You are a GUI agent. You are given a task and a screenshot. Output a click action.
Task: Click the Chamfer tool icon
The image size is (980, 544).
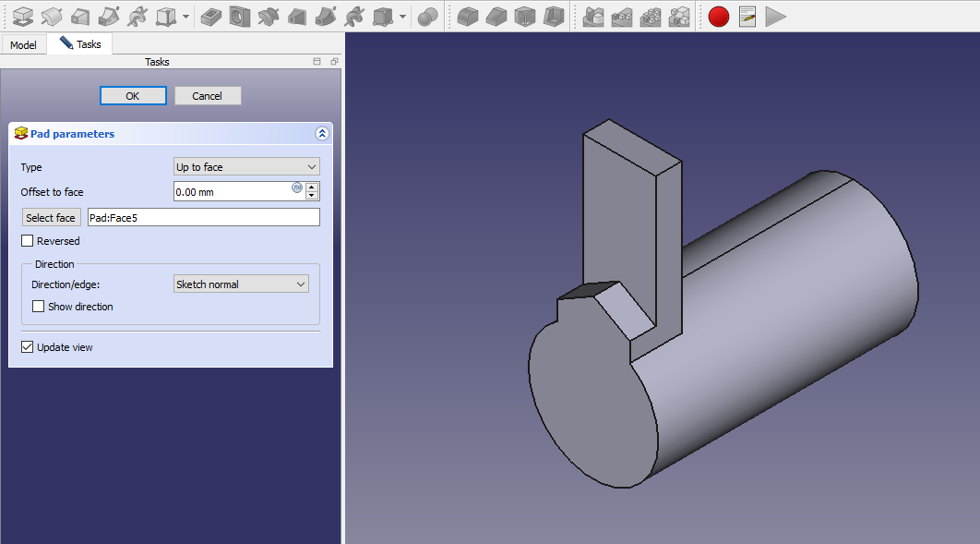(x=496, y=16)
